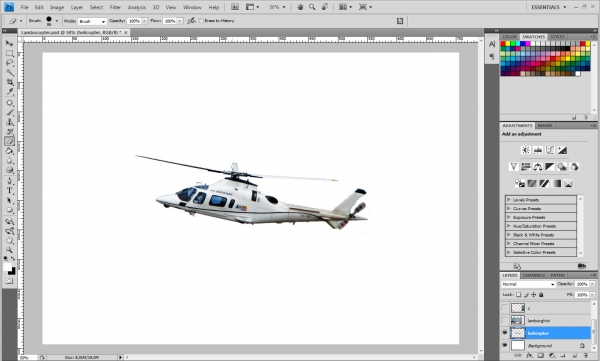This screenshot has height=361, width=600.
Task: Delete layer using trash icon
Action: [x=585, y=356]
